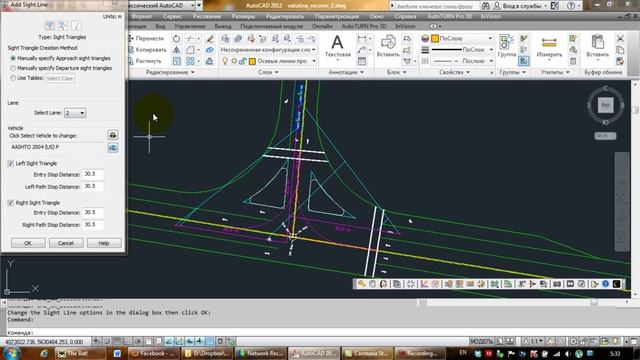Expand the Редактирование panel

click(171, 72)
